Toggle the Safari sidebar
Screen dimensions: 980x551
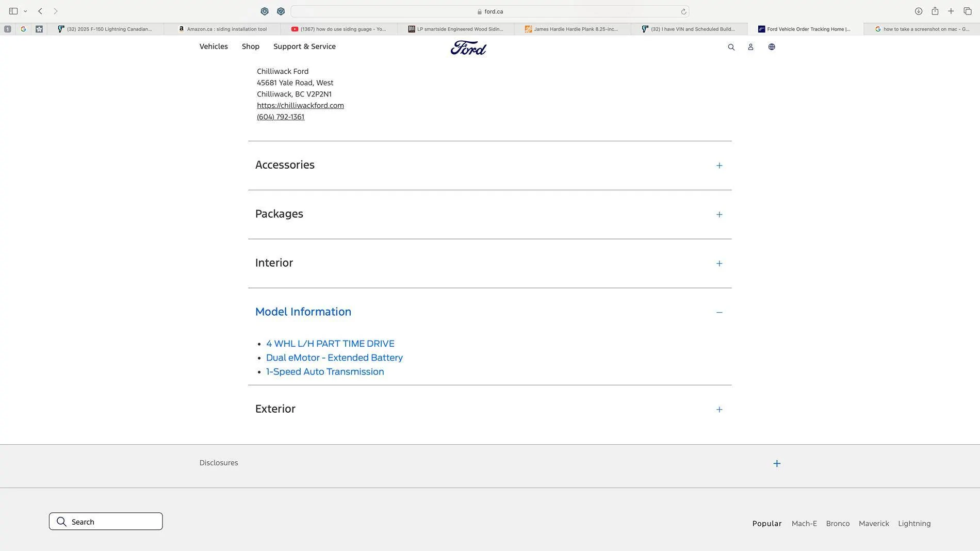13,11
